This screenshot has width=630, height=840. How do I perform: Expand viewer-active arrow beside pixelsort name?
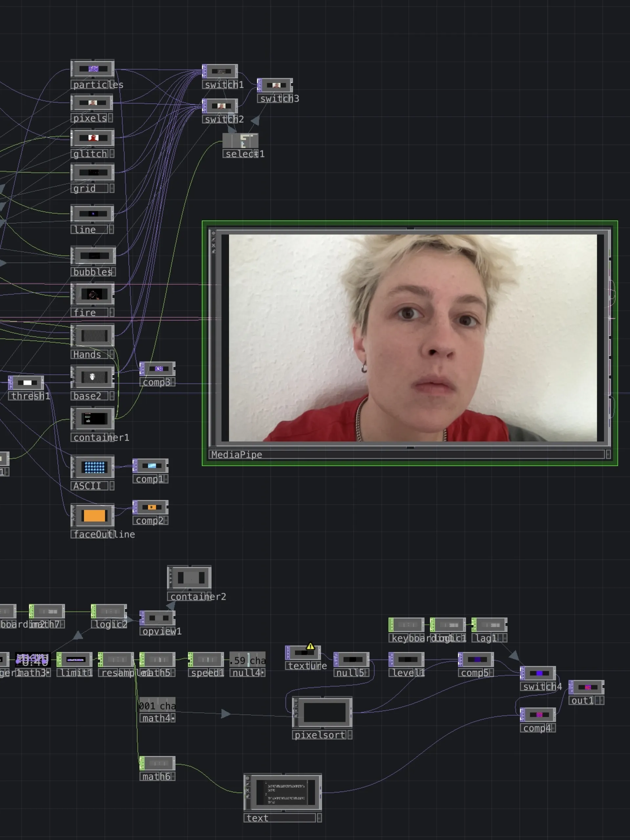tap(350, 735)
